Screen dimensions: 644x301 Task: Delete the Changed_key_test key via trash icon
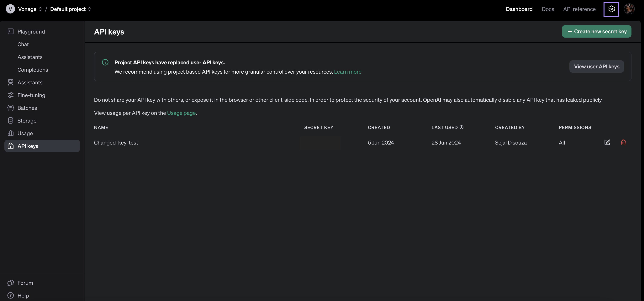[x=623, y=142]
